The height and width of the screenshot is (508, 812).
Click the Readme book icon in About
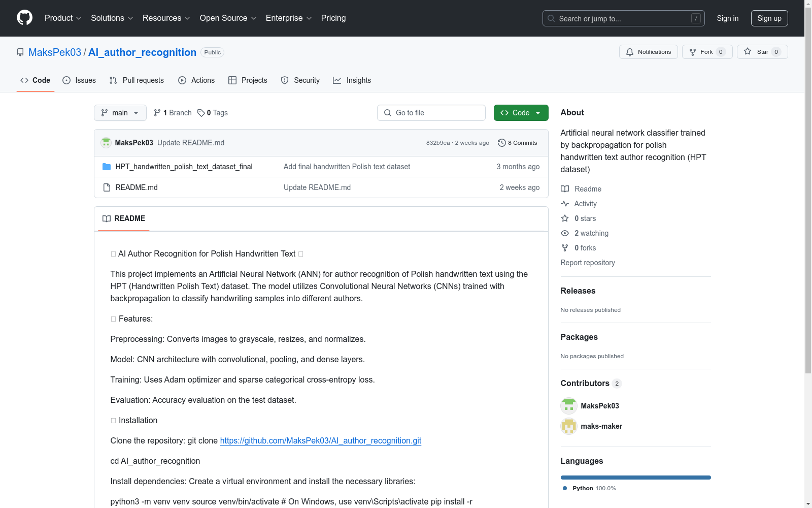(565, 189)
